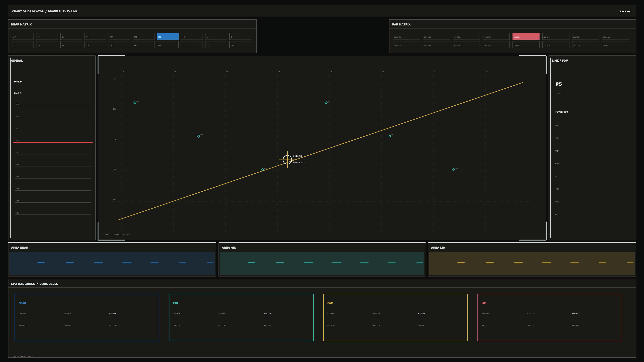
Task: Choose the 32UF8331 cell in Far Matrix
Action: pos(407,45)
